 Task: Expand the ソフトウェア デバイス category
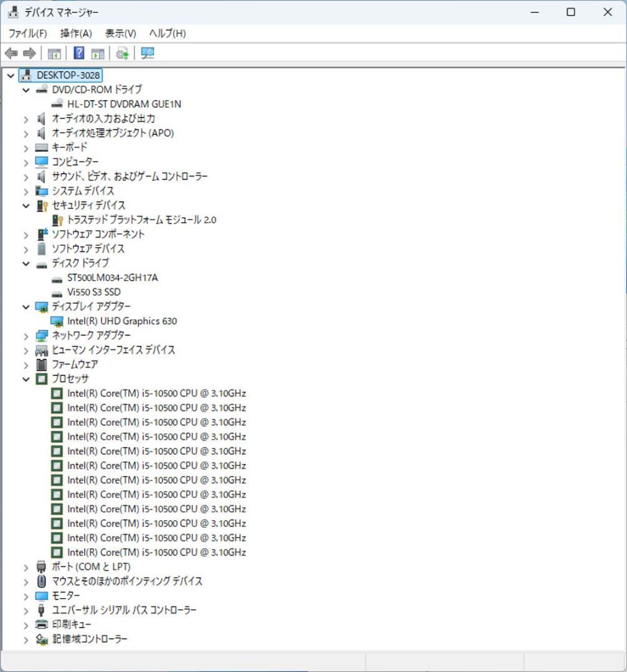point(26,249)
